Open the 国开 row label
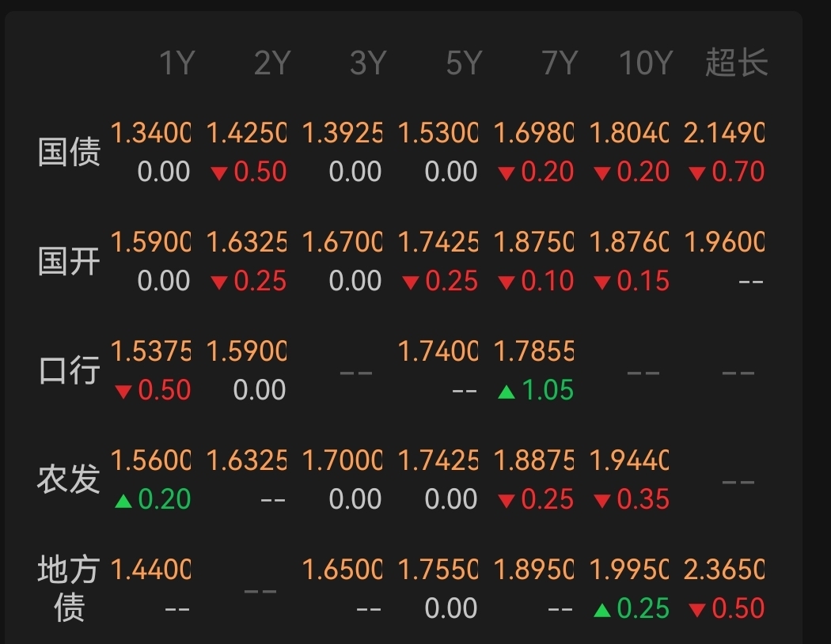 [x=70, y=261]
